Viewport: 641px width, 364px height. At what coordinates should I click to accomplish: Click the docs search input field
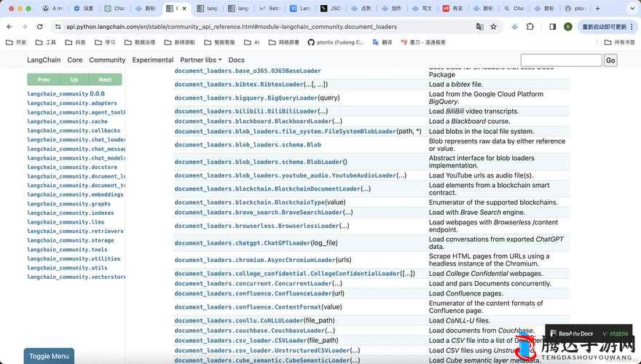pos(561,60)
